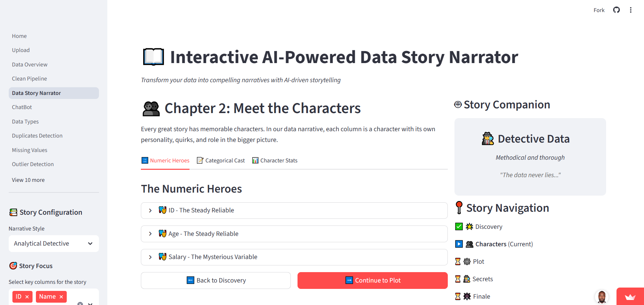This screenshot has width=644, height=305.
Task: Click the GitHub icon in top bar
Action: point(616,10)
